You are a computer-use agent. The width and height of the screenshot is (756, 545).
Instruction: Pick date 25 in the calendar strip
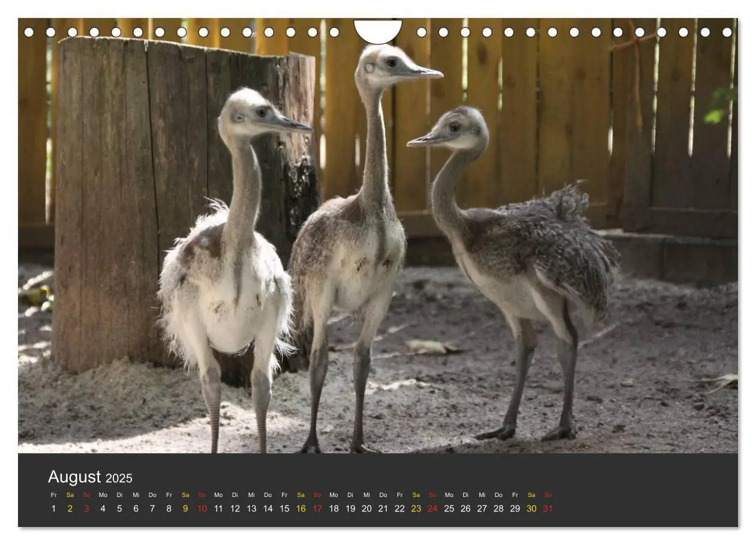(x=449, y=508)
